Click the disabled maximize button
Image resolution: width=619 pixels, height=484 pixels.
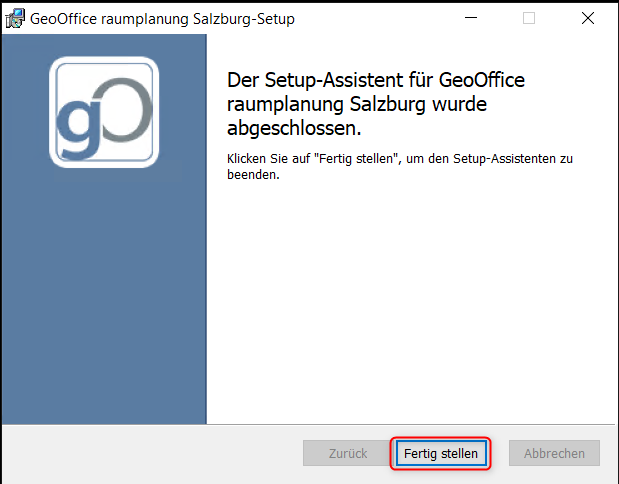click(x=529, y=18)
